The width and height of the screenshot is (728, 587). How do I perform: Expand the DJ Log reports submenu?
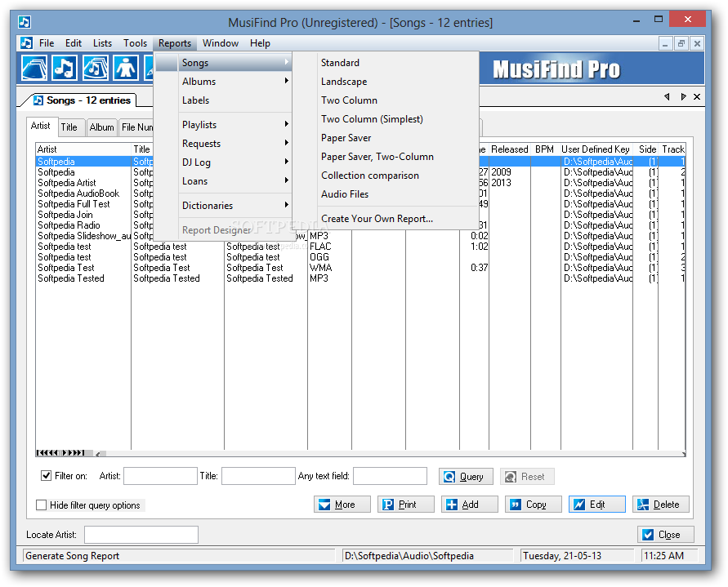coord(223,162)
